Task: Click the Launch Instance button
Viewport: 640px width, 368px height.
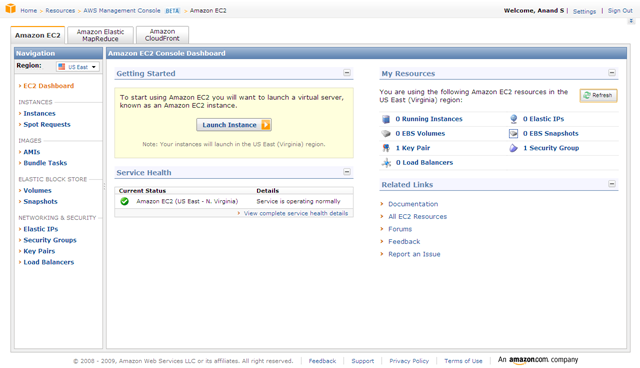Action: tap(234, 125)
